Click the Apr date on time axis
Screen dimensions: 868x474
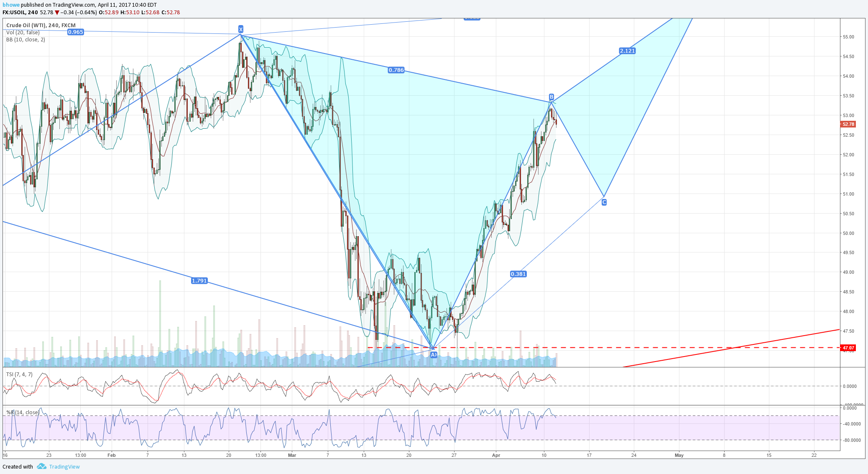click(496, 455)
